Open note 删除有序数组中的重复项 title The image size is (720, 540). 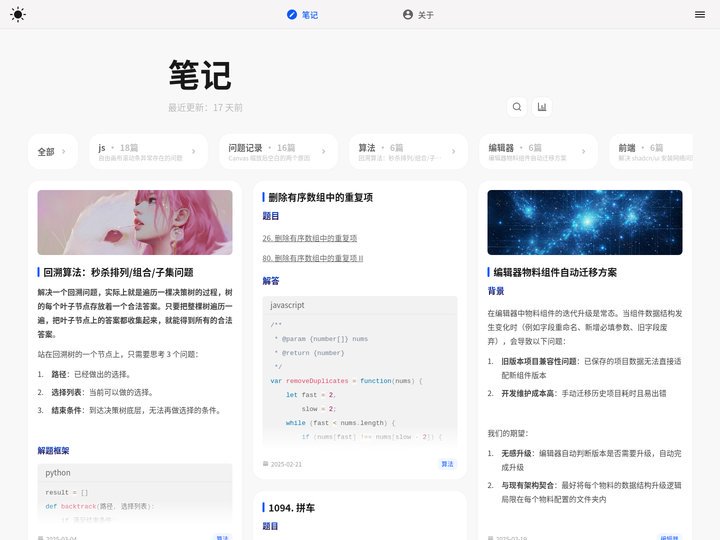[x=321, y=197]
